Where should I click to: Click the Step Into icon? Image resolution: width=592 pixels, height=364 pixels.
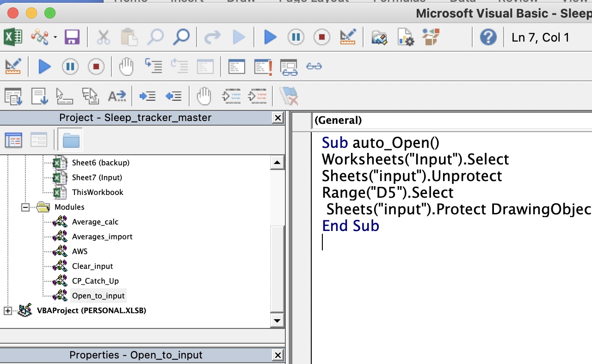coord(154,66)
